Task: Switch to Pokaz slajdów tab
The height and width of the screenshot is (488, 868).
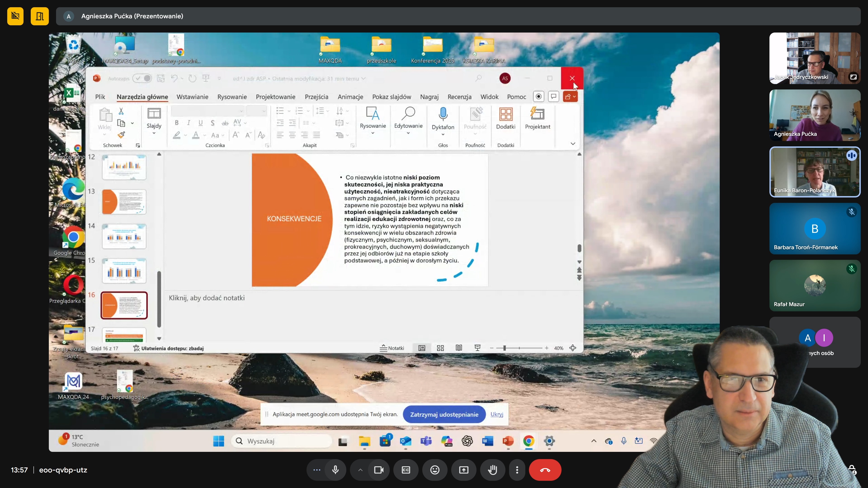Action: pyautogui.click(x=392, y=97)
